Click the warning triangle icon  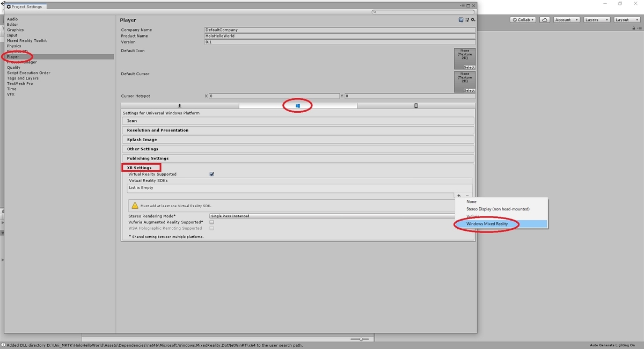tap(134, 206)
